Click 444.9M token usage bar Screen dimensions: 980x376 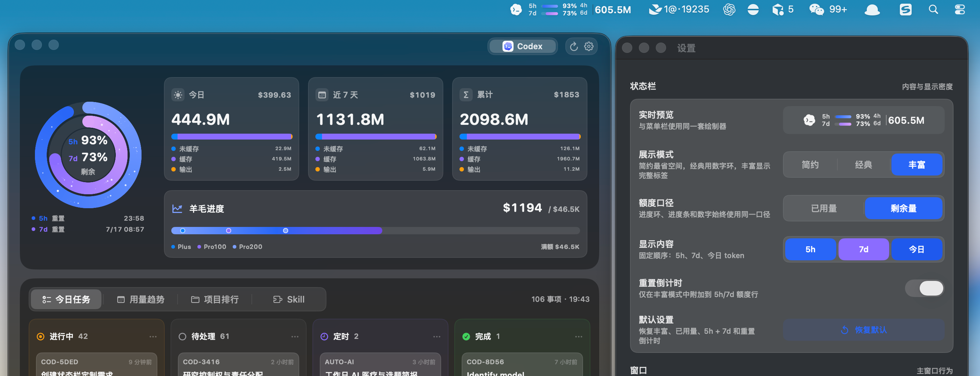pyautogui.click(x=232, y=137)
